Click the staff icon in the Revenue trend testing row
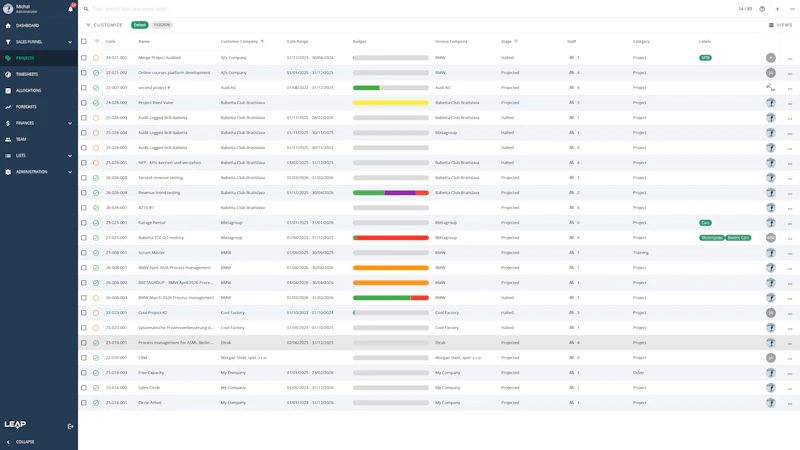The width and height of the screenshot is (800, 450). [571, 193]
